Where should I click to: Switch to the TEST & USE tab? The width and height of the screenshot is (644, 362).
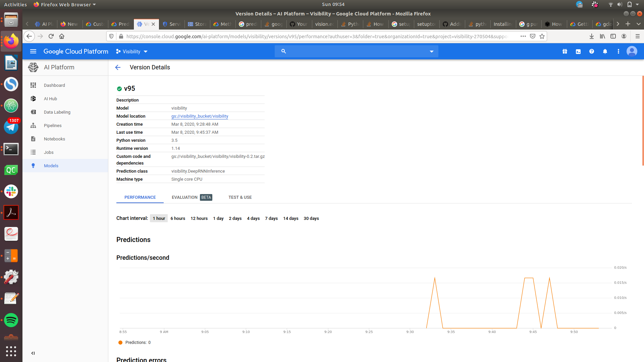pos(240,197)
